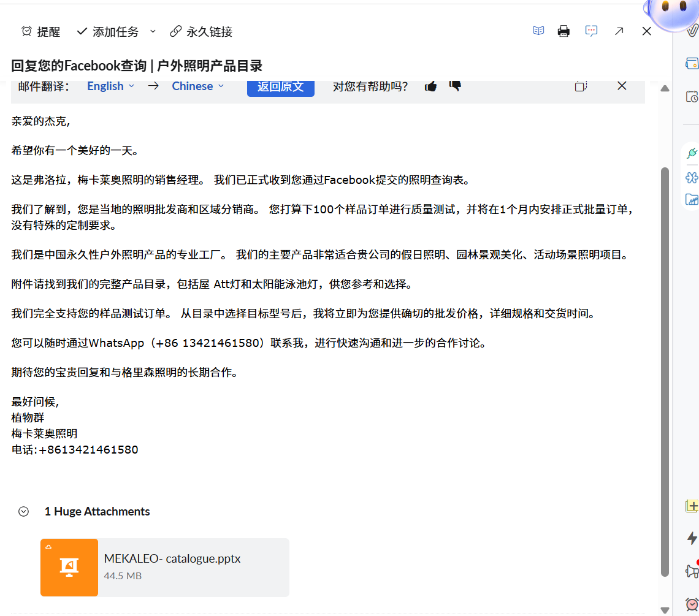Screen dimensions: 699x616
Task: Open the Chinese target language dropdown
Action: pos(198,86)
